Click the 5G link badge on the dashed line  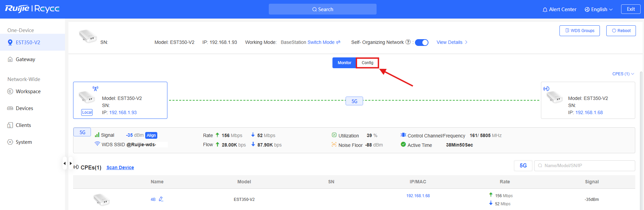pos(354,101)
